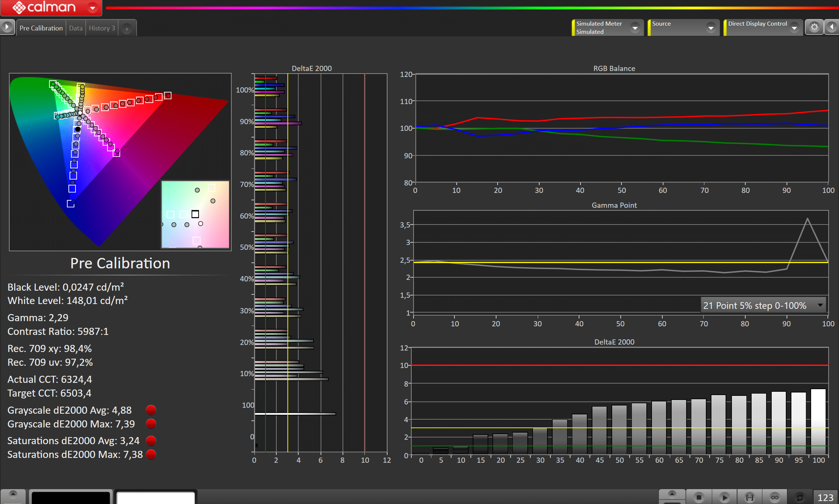
Task: Click the left arrow panel collapse icon
Action: [832, 28]
